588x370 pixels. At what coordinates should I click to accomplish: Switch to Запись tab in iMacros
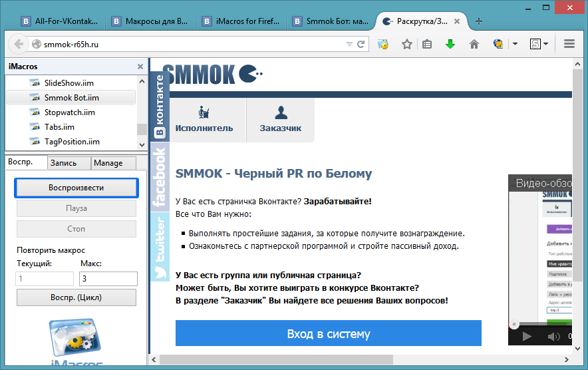pos(69,163)
